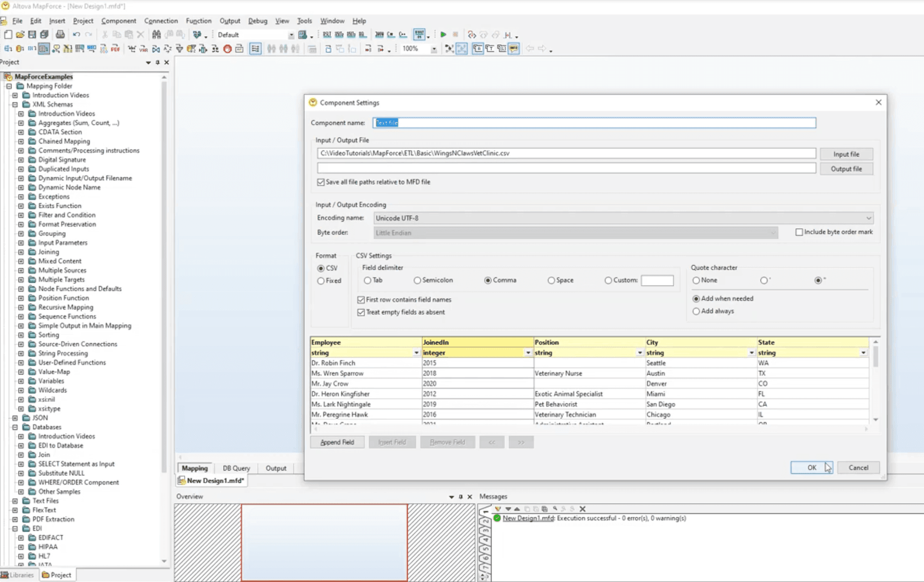Select XSLT as transformation language
Image resolution: width=924 pixels, height=582 pixels.
tap(327, 35)
